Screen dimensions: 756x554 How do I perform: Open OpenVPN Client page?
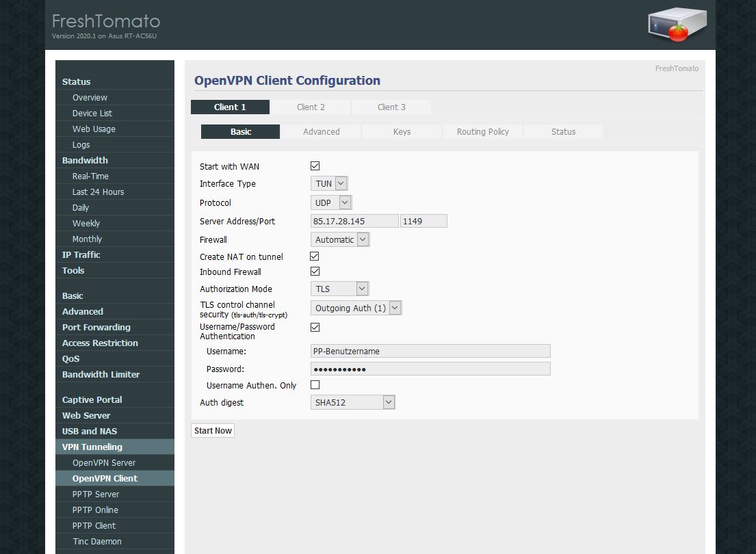pos(115,478)
